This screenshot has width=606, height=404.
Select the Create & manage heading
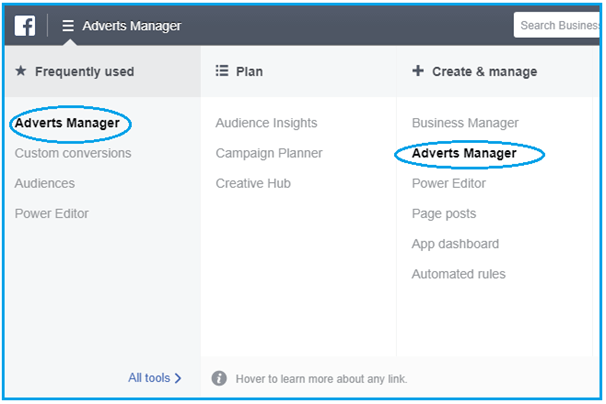coord(485,72)
